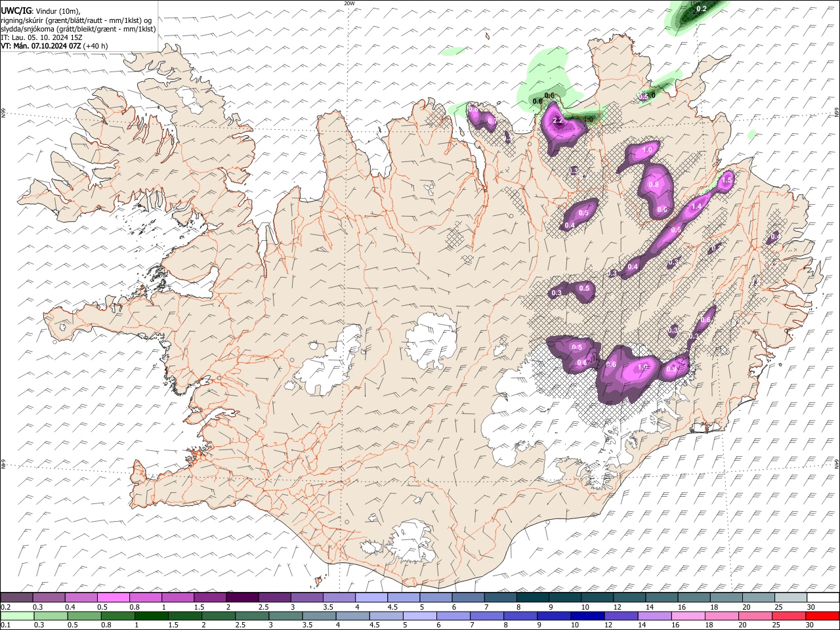
Task: Click the '1.5' snowfall value on the east coast
Action: pos(726,180)
